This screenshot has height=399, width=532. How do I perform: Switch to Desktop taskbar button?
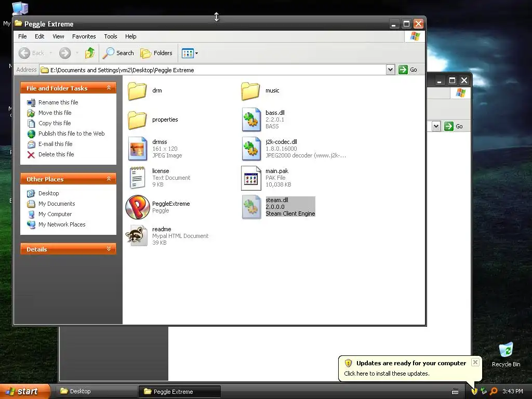click(97, 391)
